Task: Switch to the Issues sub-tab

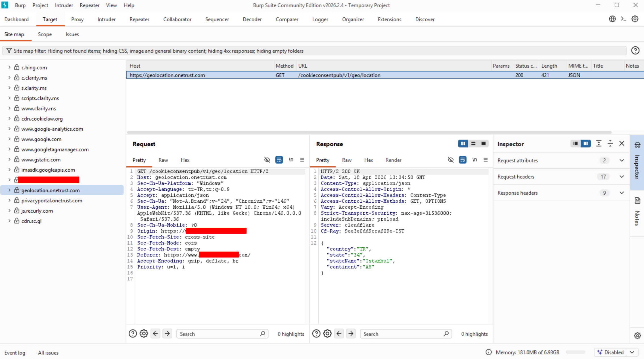Action: [72, 34]
